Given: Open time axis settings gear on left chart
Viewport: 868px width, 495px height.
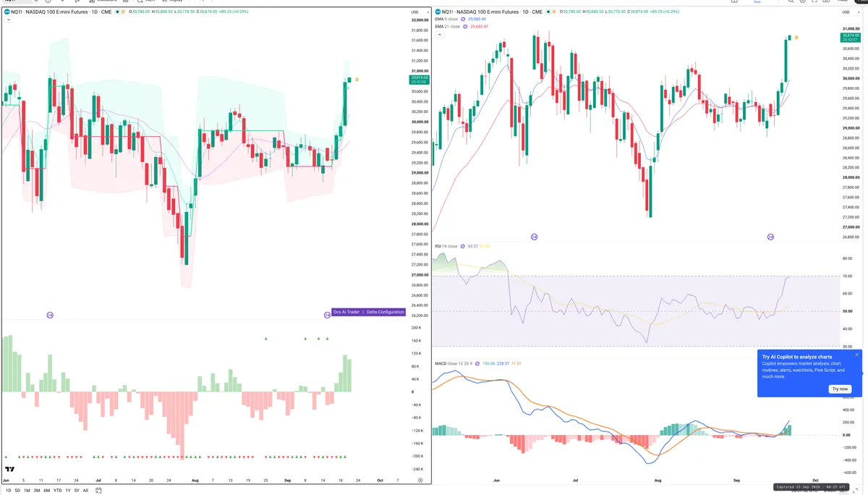Looking at the screenshot, I should [x=420, y=480].
